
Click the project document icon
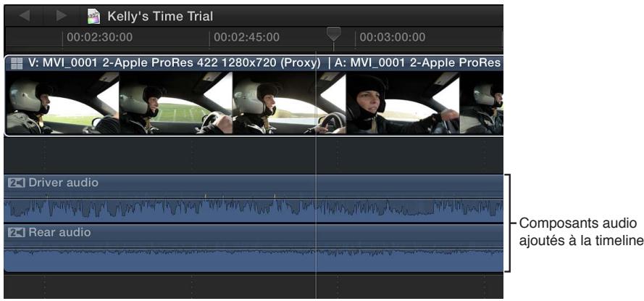(x=93, y=16)
